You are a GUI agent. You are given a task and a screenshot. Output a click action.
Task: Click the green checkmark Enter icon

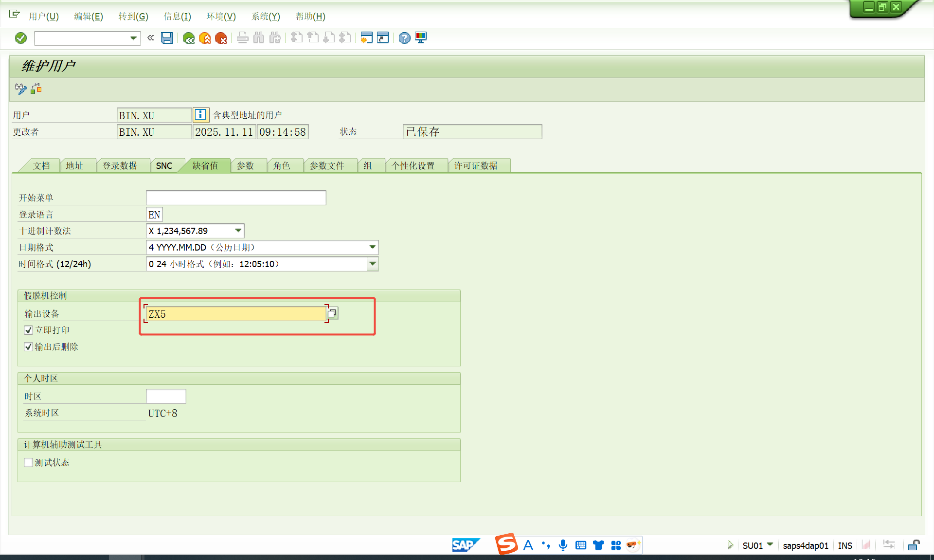[x=20, y=38]
